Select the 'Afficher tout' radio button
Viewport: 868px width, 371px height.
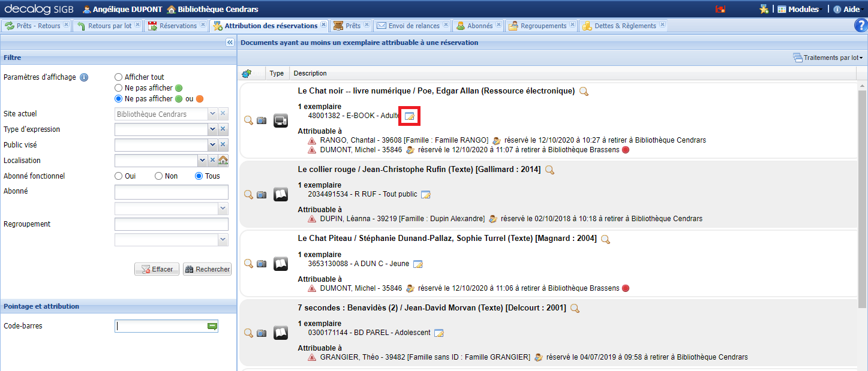point(118,77)
